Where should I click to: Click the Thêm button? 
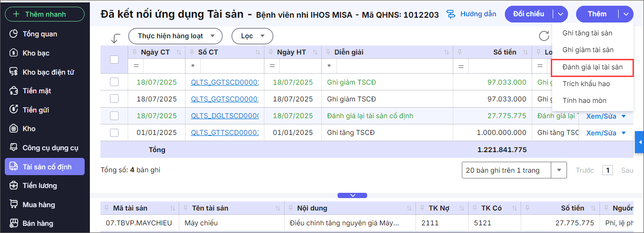coord(597,14)
